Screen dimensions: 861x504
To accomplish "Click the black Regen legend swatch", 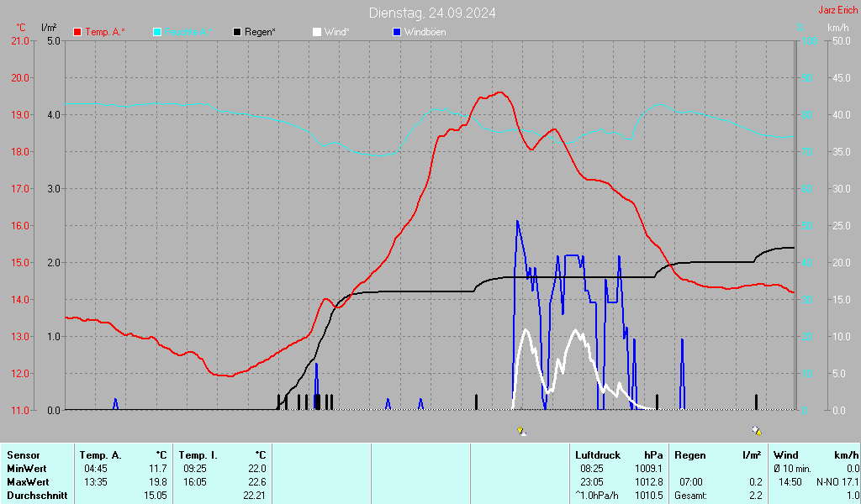I will (238, 32).
